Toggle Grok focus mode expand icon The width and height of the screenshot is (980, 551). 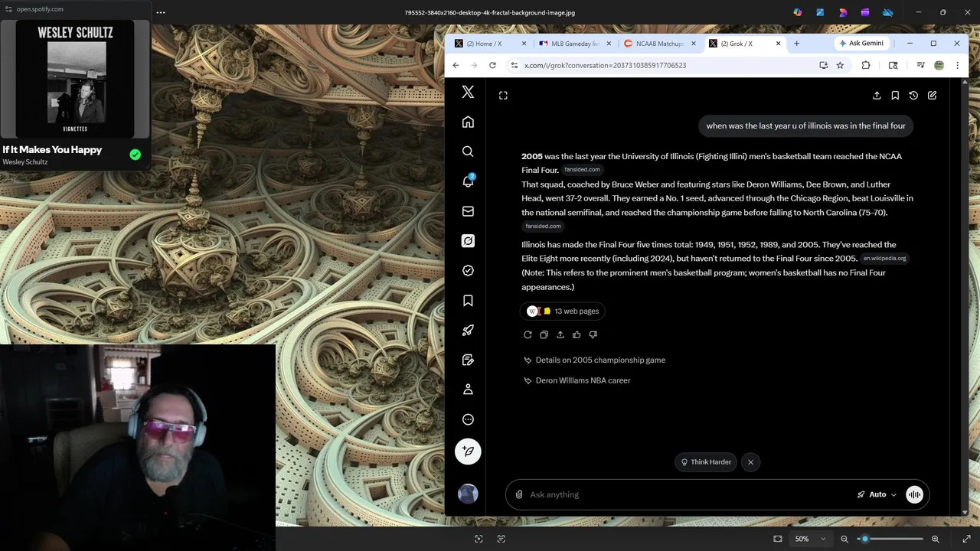[503, 96]
